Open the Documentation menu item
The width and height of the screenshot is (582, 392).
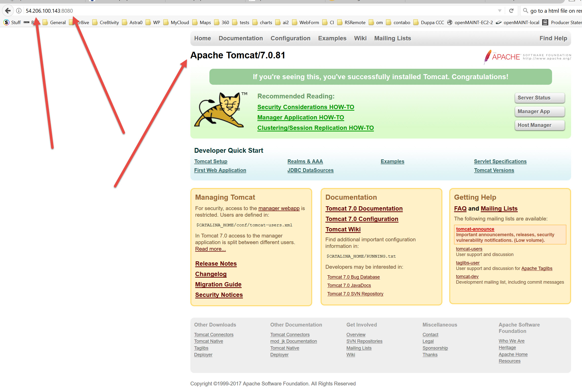[x=241, y=38]
